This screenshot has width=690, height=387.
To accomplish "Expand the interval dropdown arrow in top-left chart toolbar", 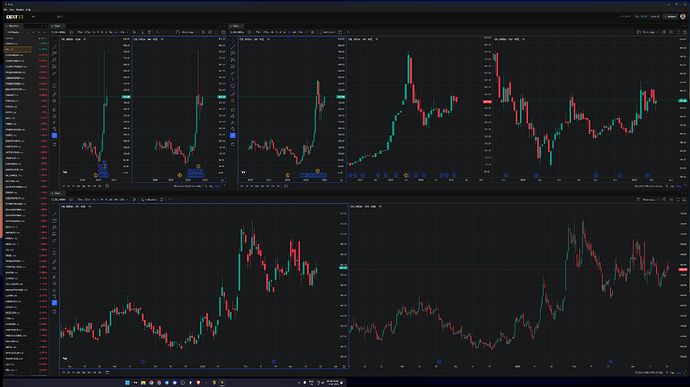I will click(x=128, y=32).
